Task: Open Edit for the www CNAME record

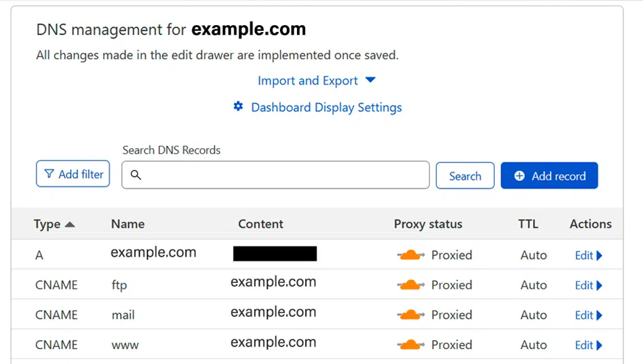Action: 588,345
